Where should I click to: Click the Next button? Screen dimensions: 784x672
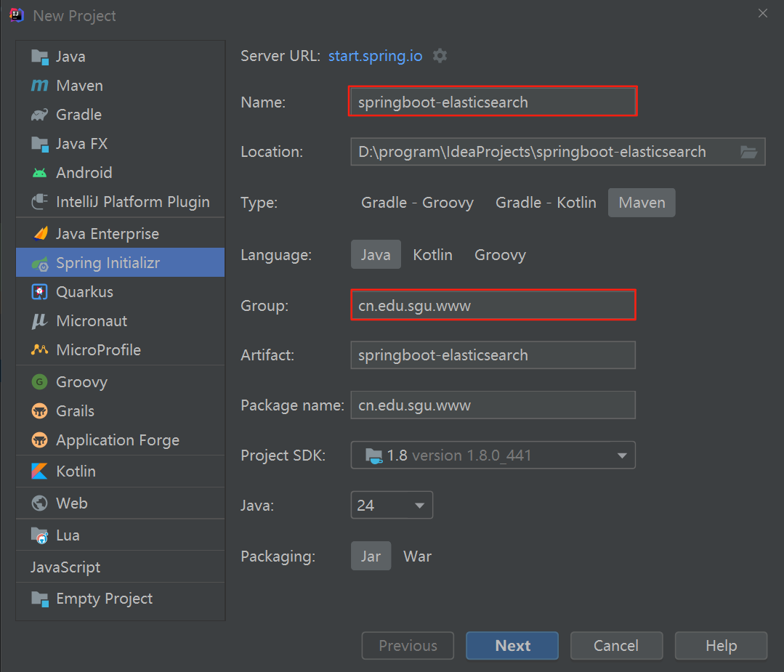click(x=512, y=645)
